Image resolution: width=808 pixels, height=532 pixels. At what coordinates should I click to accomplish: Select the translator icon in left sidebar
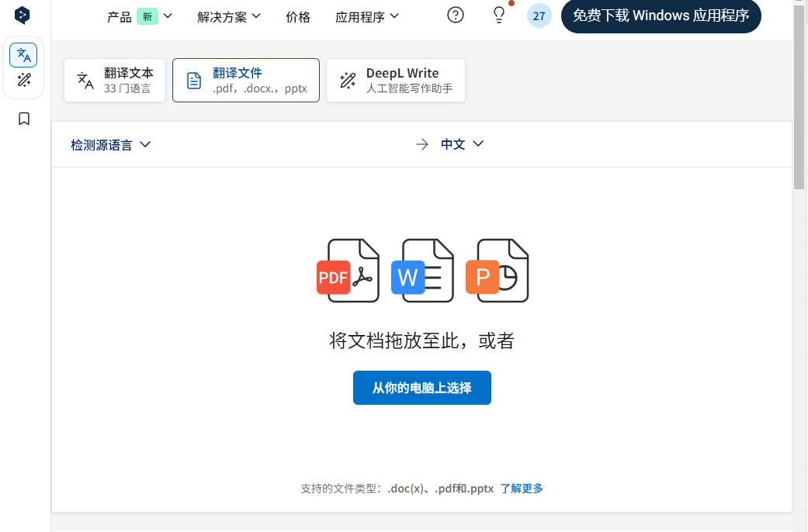click(23, 55)
